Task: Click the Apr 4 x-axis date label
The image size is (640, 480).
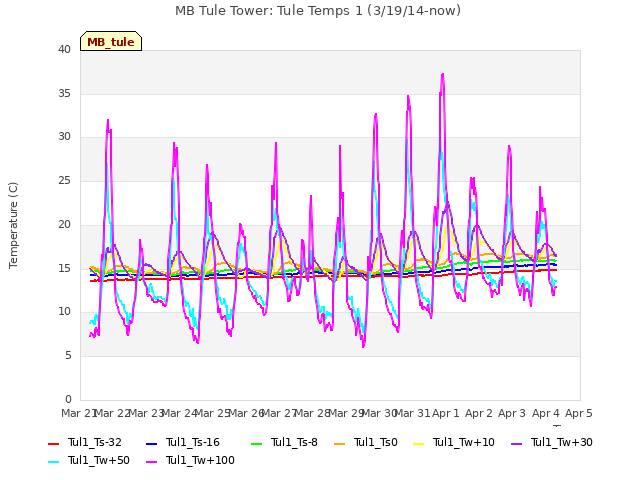Action: click(x=546, y=413)
